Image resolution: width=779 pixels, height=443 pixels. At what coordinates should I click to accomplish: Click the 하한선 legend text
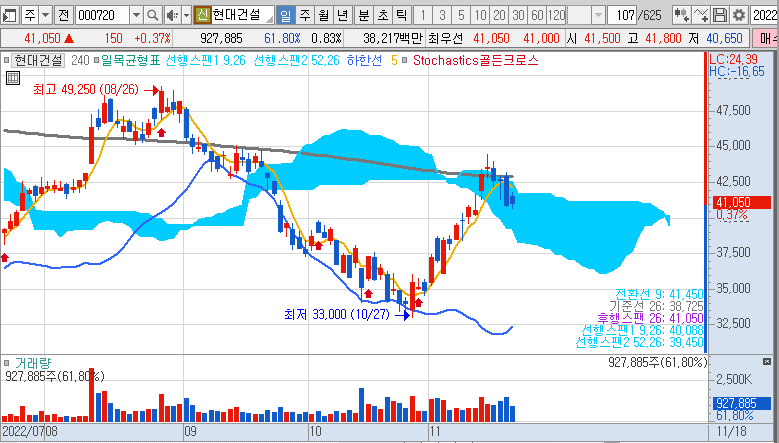[x=365, y=61]
